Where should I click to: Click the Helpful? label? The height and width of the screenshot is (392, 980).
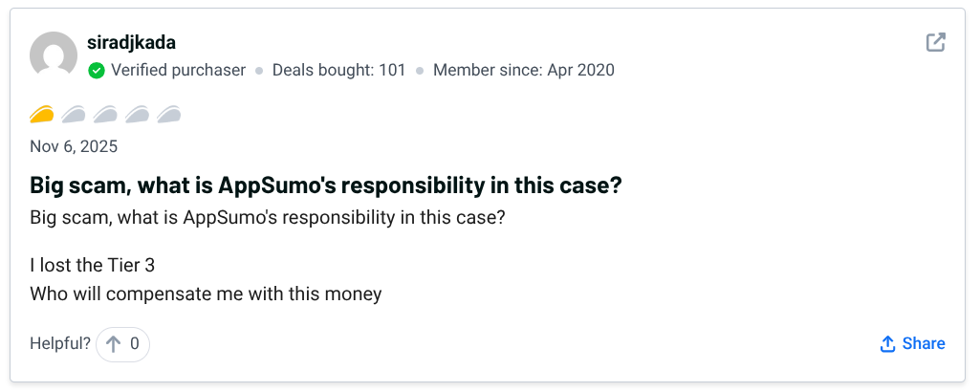(x=60, y=344)
